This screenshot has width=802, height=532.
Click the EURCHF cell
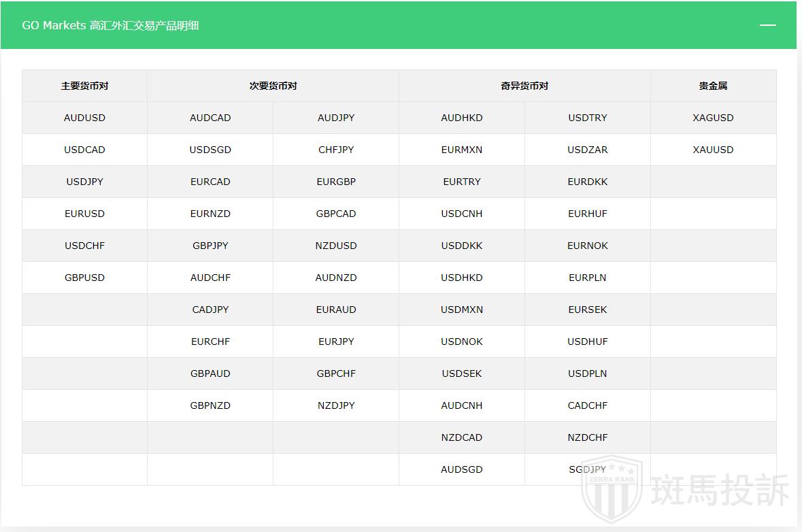210,342
